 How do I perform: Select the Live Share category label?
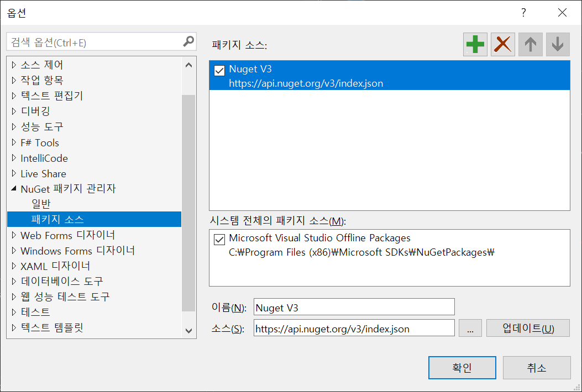point(44,173)
